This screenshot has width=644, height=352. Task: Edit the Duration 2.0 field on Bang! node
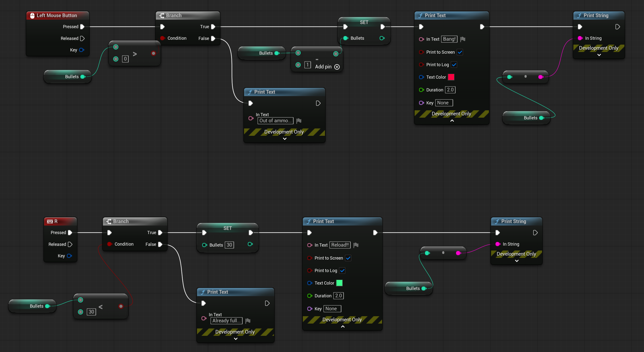click(450, 90)
